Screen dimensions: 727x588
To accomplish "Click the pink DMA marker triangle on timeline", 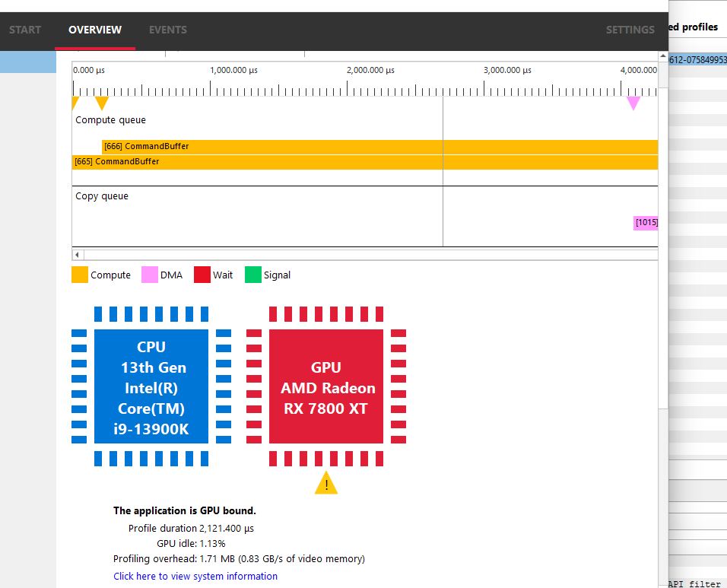I will pos(633,103).
